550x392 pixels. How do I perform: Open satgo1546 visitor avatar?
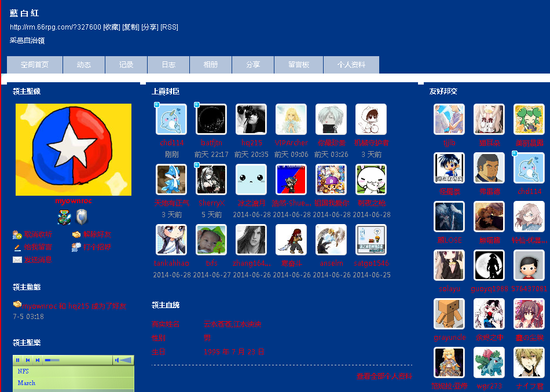371,240
